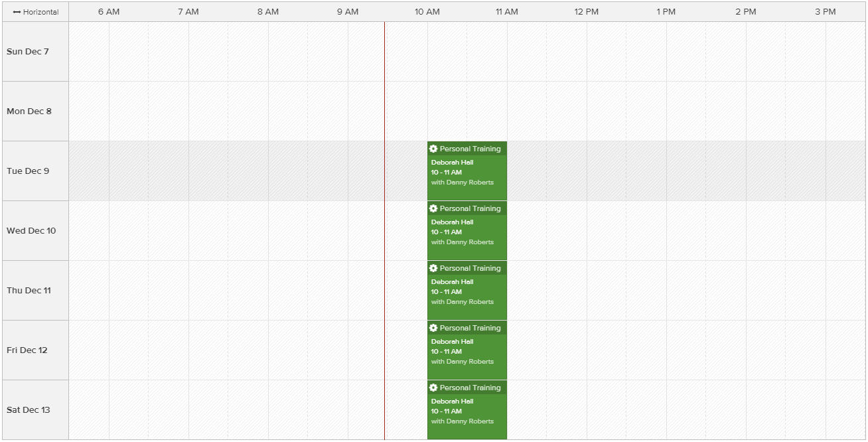Click the 6 AM column header

tap(109, 11)
